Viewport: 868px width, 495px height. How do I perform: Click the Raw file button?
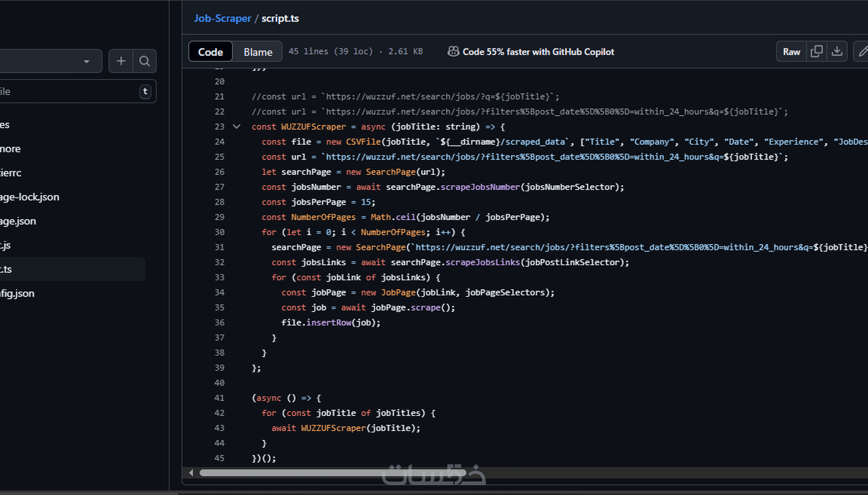click(791, 52)
